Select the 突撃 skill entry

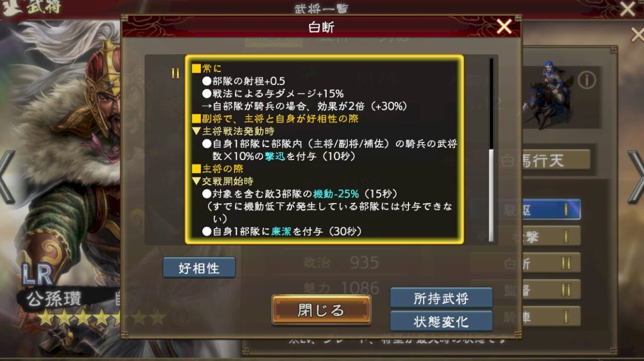526,236
